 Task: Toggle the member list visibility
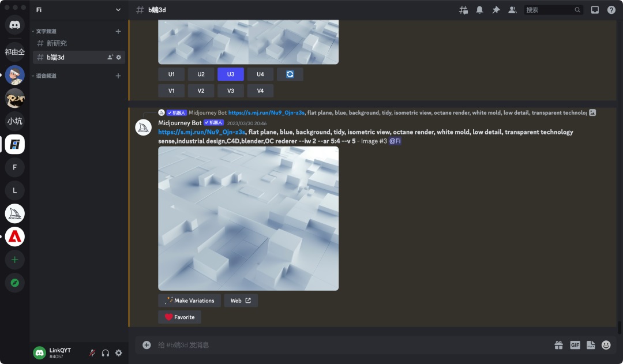point(512,10)
